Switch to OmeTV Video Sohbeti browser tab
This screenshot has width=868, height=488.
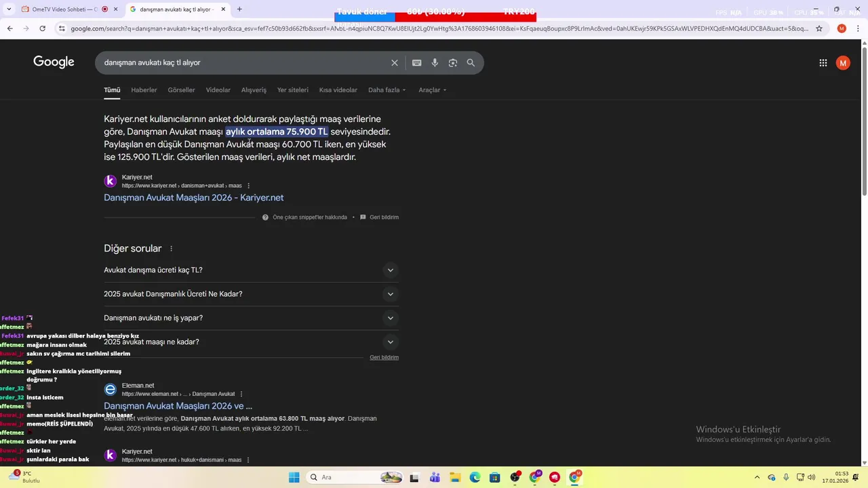tap(66, 9)
